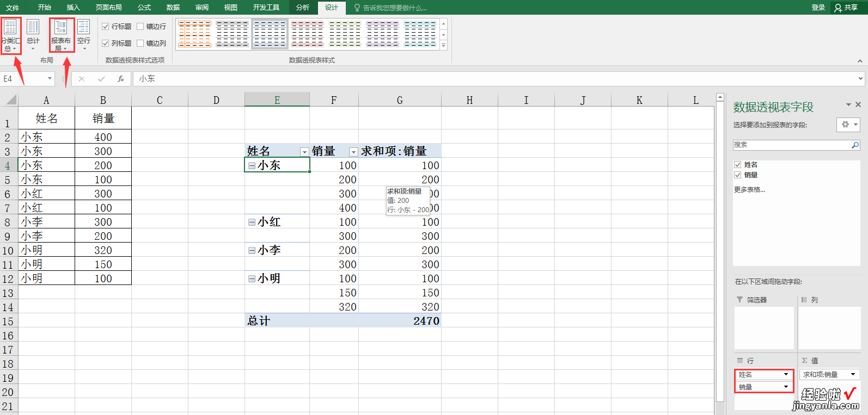
Task: Select the yellow-green pivot table style thumbnail
Action: pos(345,34)
